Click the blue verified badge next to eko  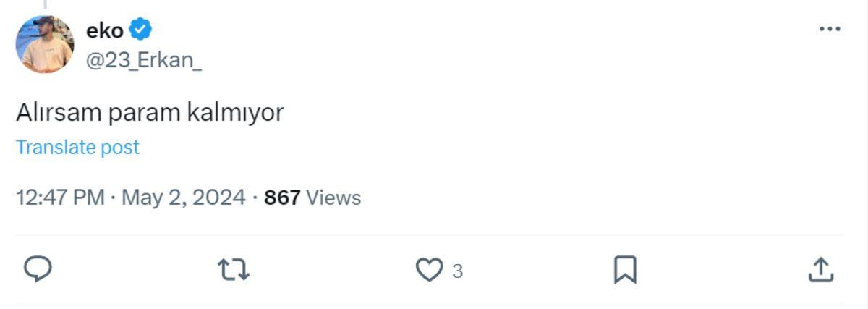(x=140, y=30)
